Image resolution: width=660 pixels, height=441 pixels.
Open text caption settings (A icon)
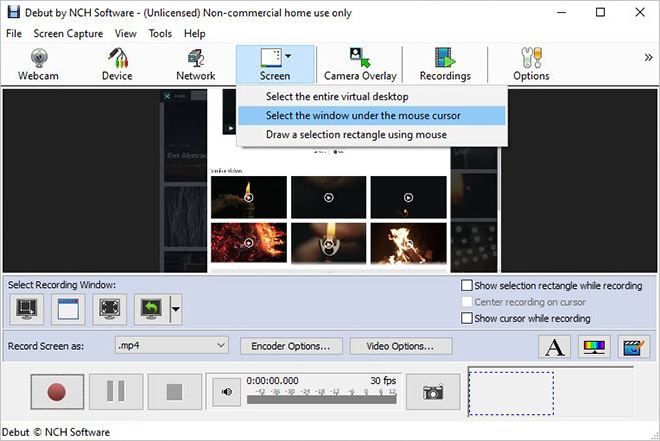click(x=554, y=347)
